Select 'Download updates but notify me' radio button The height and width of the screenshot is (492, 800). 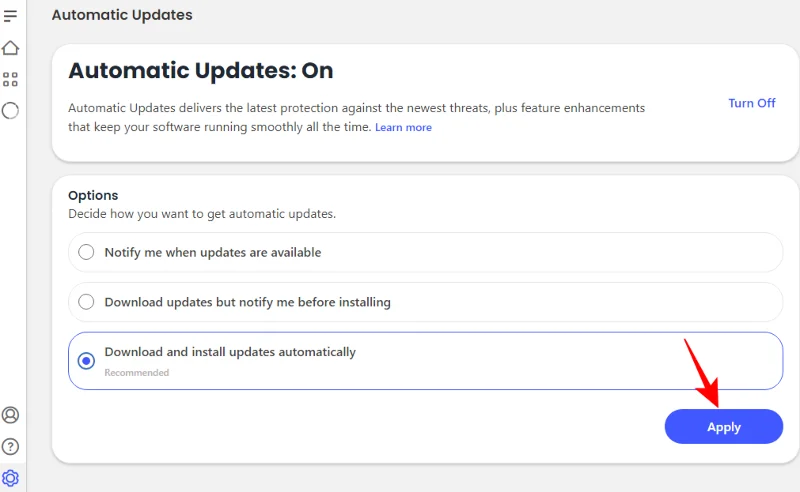coord(86,302)
